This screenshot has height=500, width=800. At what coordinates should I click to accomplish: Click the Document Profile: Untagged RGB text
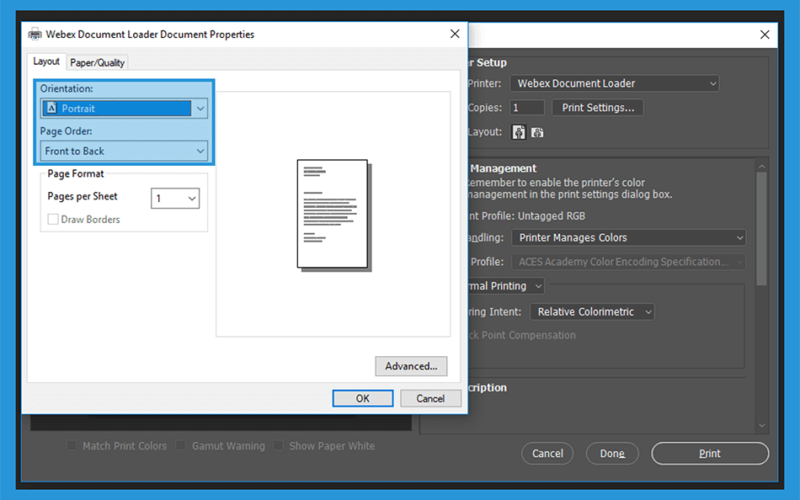tap(527, 216)
